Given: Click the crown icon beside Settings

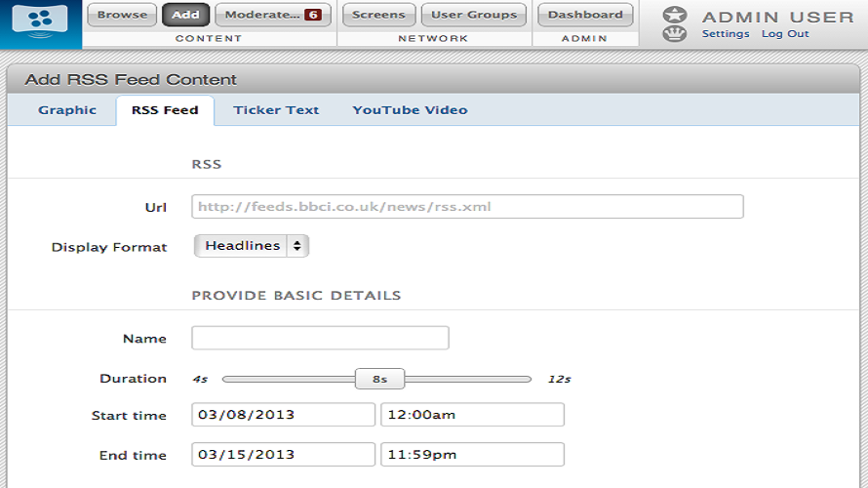Looking at the screenshot, I should (x=674, y=34).
